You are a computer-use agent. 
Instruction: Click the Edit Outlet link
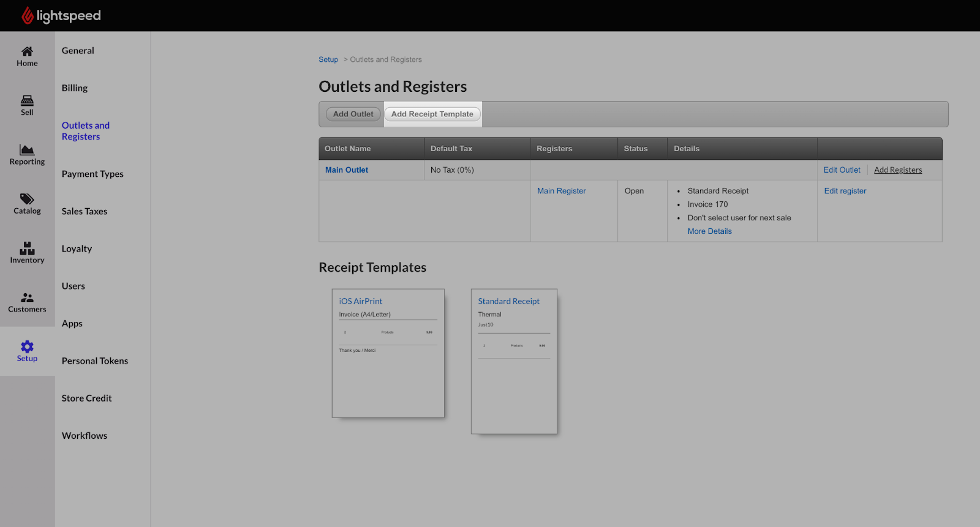click(x=842, y=170)
